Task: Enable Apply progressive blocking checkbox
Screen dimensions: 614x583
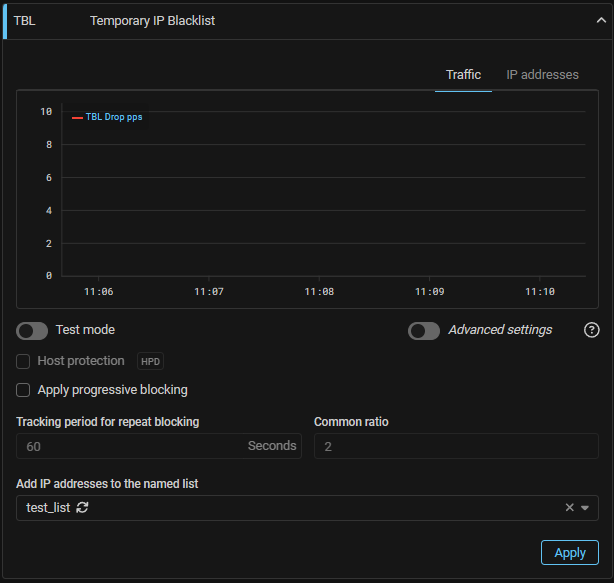Action: (x=23, y=390)
